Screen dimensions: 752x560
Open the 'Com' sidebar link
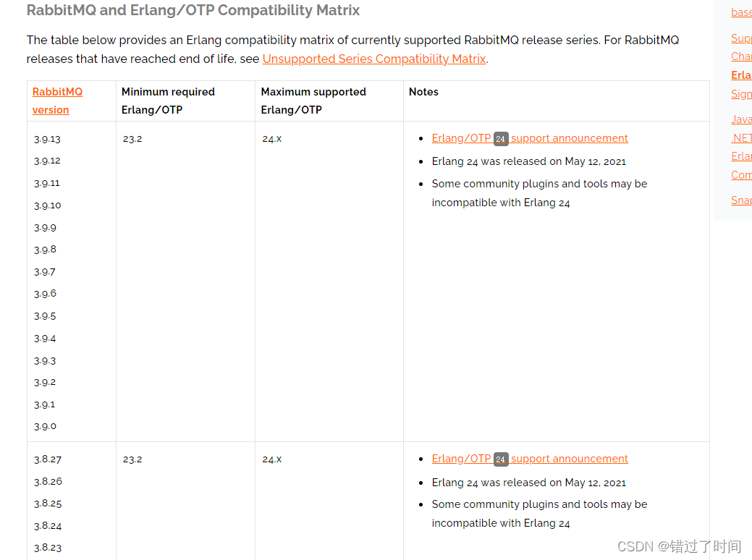tap(741, 174)
